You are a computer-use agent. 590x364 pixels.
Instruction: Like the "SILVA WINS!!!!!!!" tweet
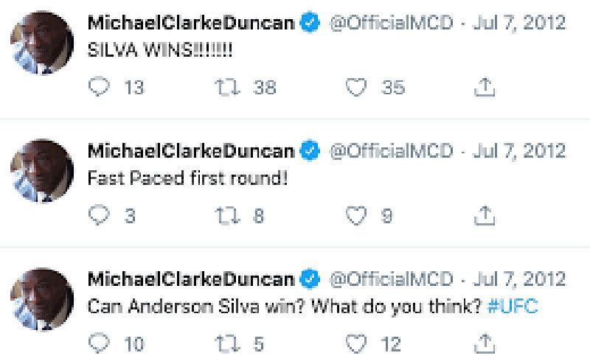pos(356,88)
